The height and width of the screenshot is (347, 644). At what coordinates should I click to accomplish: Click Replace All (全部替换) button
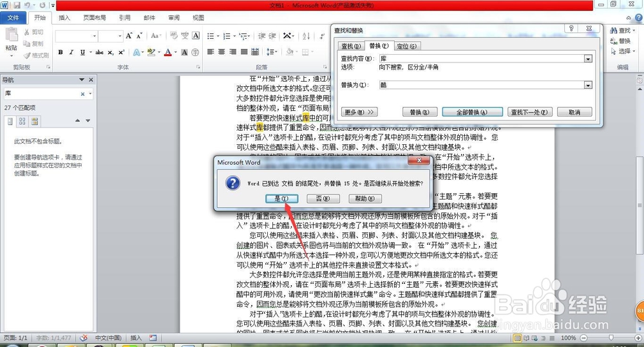click(472, 112)
